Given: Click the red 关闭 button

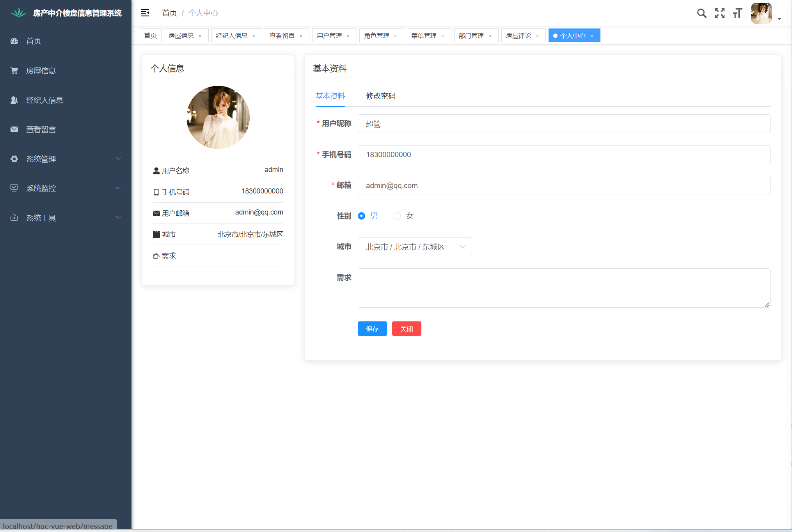Looking at the screenshot, I should click(x=406, y=329).
